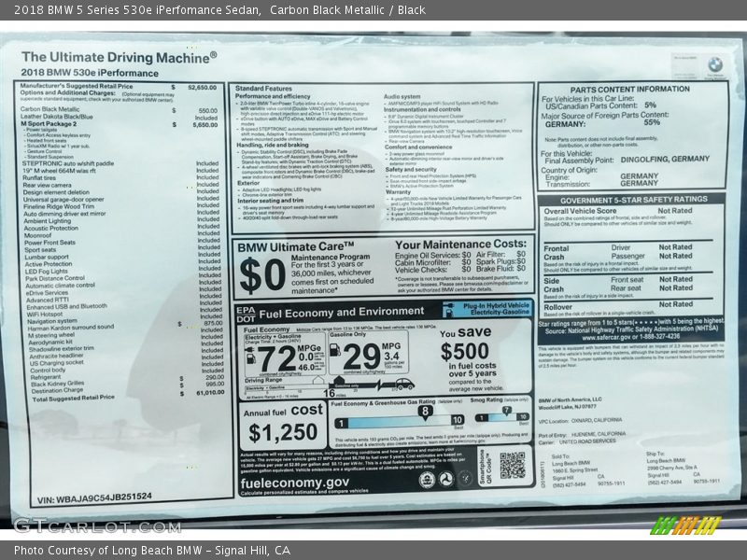Click the BMW roundel logo on the sticker
Viewport: 747px width, 560px height.
(714, 64)
